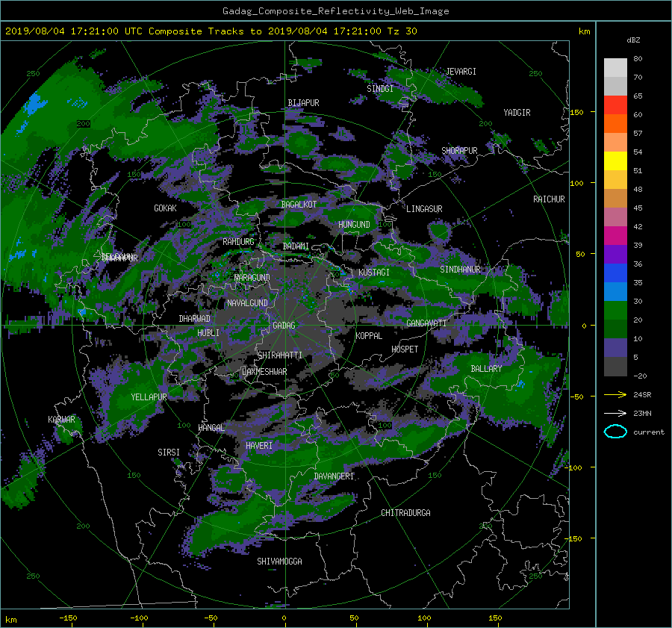Viewport: 672px width, 628px height.
Task: Click the GADAG radar-center label
Action: (284, 326)
